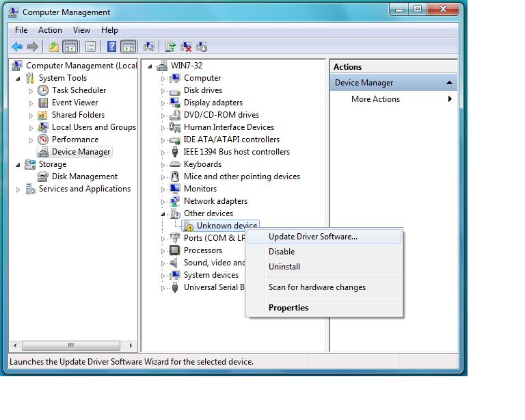Maximize the Computer Management window
The image size is (525, 420).
click(x=418, y=9)
